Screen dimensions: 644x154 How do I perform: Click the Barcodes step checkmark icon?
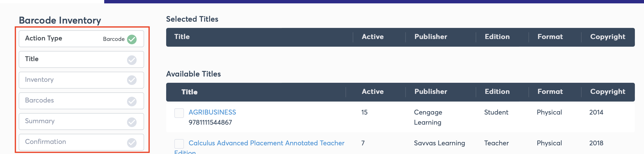coord(132,101)
